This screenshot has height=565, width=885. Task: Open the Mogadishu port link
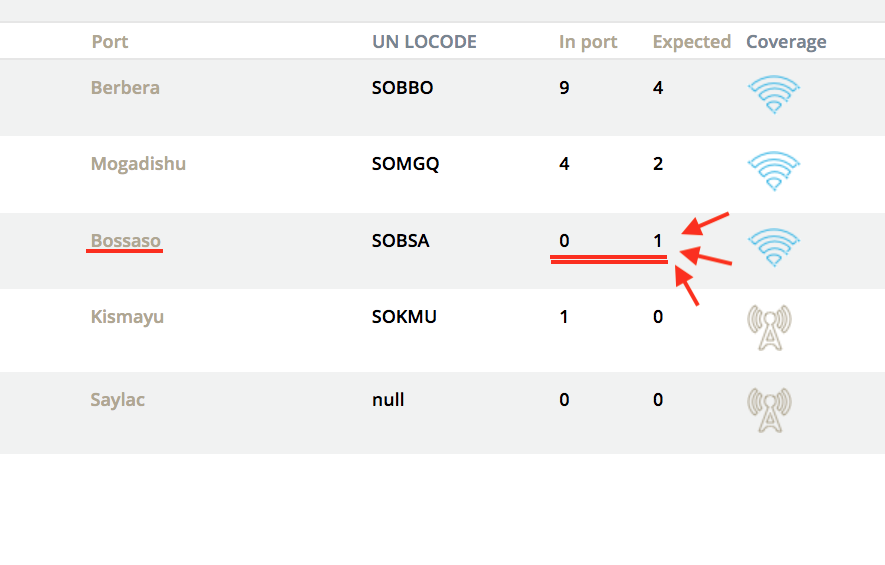(138, 164)
